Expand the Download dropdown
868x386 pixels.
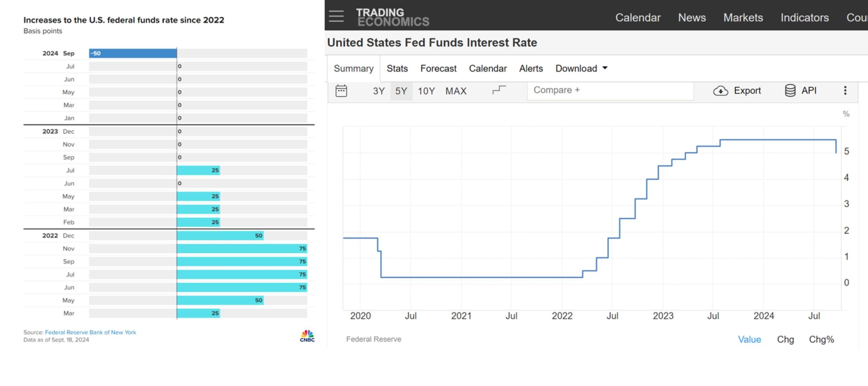tap(581, 68)
